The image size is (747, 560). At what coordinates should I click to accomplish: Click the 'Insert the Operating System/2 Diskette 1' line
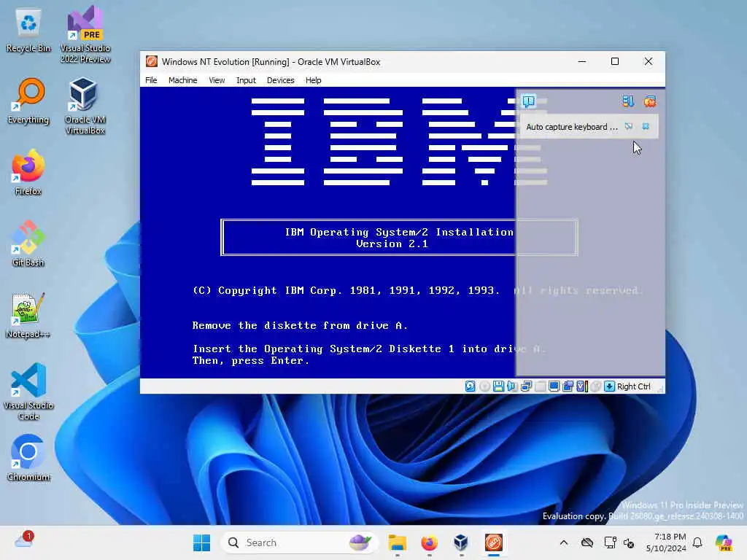[x=369, y=349]
